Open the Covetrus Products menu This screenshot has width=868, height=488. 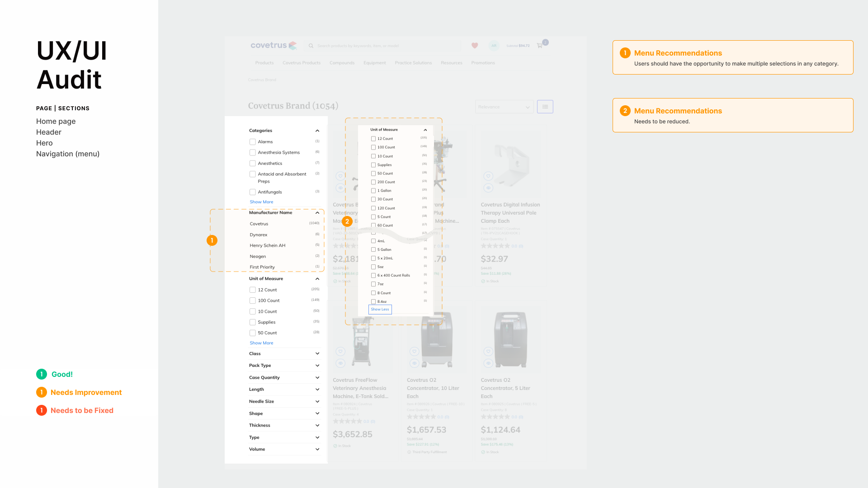(302, 63)
